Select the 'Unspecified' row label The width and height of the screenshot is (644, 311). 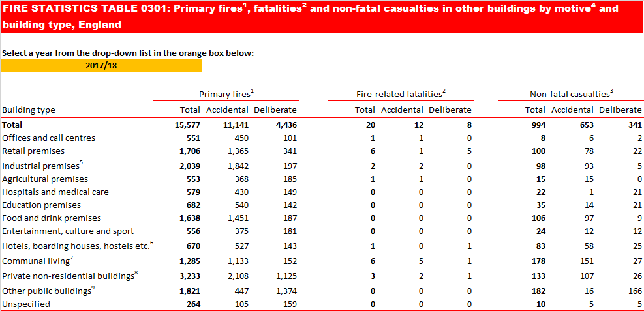pyautogui.click(x=26, y=304)
